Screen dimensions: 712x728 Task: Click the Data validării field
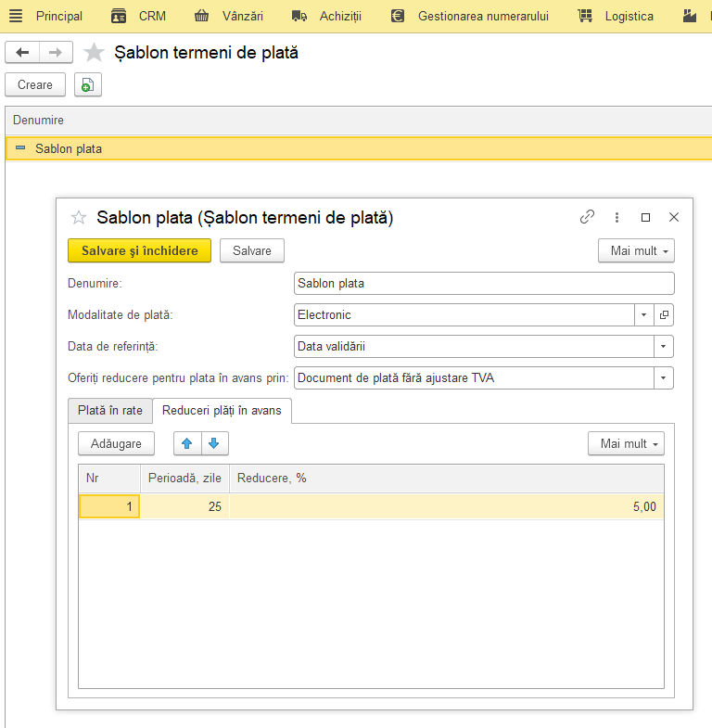point(474,346)
